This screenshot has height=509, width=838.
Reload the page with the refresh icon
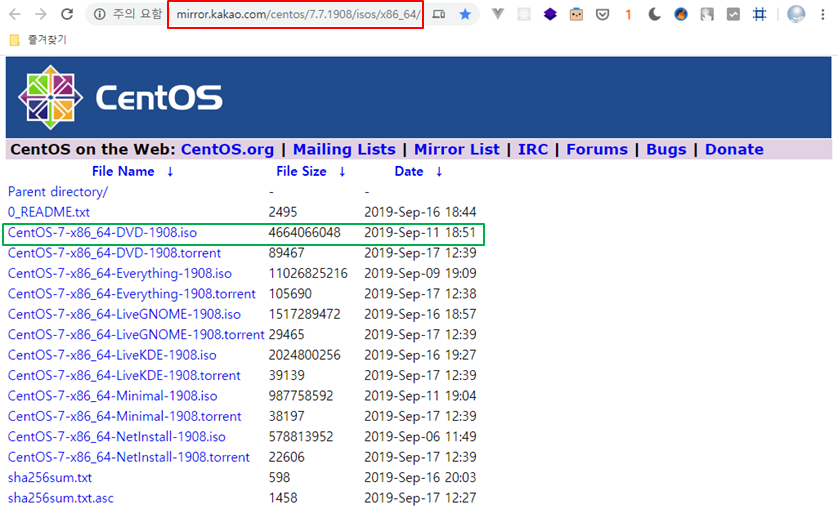(x=67, y=14)
